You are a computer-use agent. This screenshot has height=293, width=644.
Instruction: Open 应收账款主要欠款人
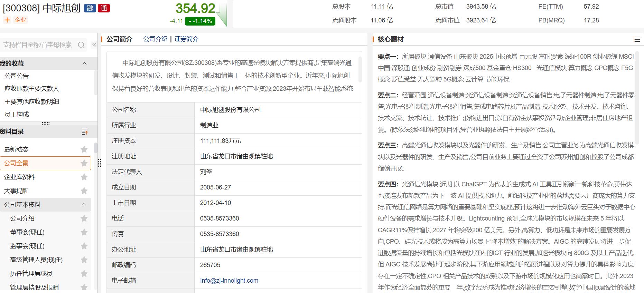click(32, 89)
